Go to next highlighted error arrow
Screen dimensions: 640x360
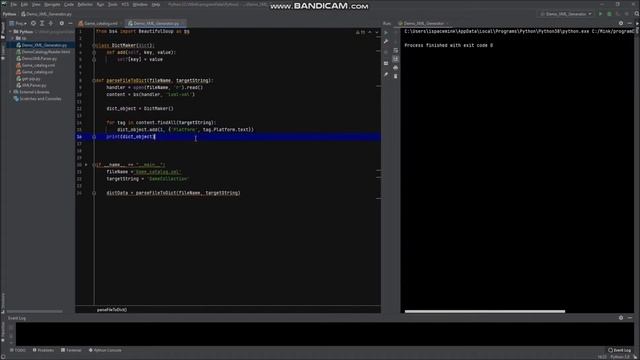[x=377, y=32]
